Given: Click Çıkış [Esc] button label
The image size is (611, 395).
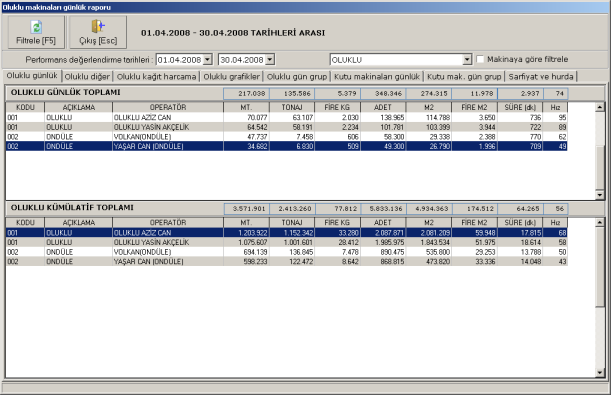Looking at the screenshot, I should (x=98, y=41).
